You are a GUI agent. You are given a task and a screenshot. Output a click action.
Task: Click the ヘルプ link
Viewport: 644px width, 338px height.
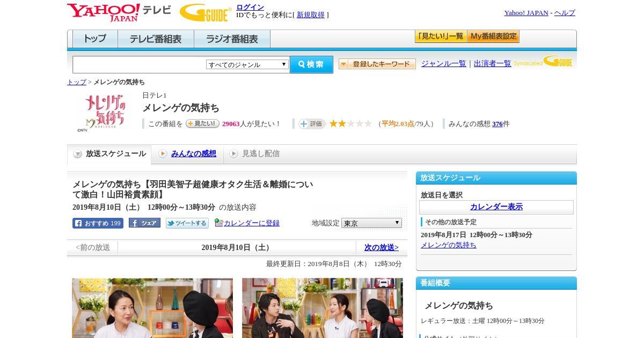565,13
